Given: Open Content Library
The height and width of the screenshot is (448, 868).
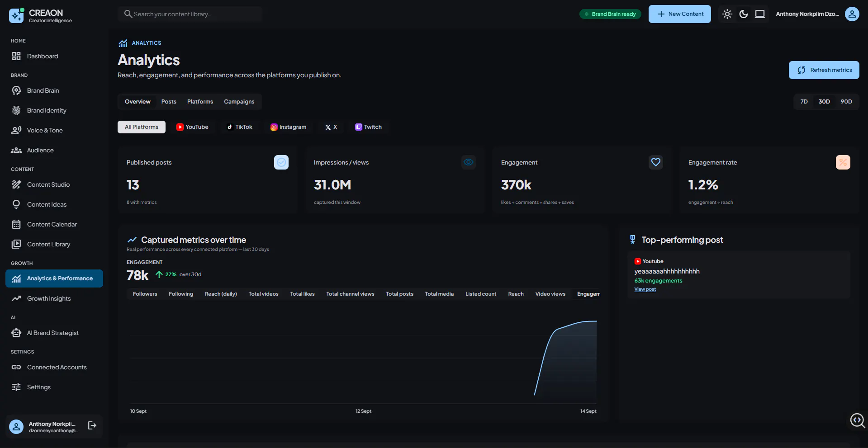Looking at the screenshot, I should (54, 244).
